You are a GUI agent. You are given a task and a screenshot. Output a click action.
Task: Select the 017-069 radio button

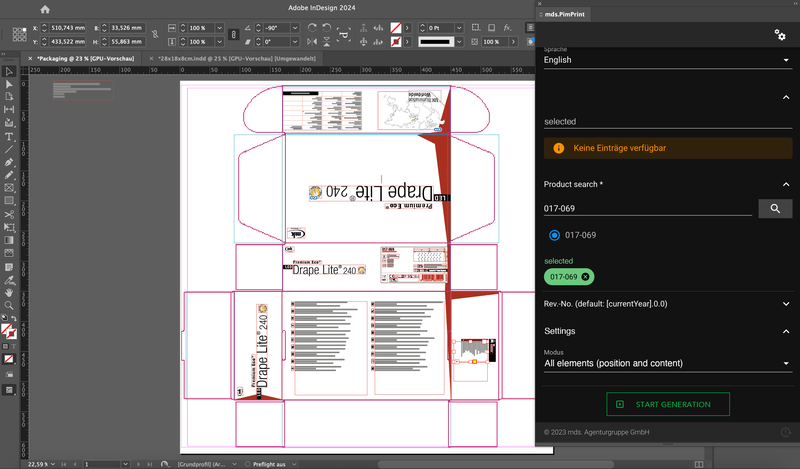[554, 235]
